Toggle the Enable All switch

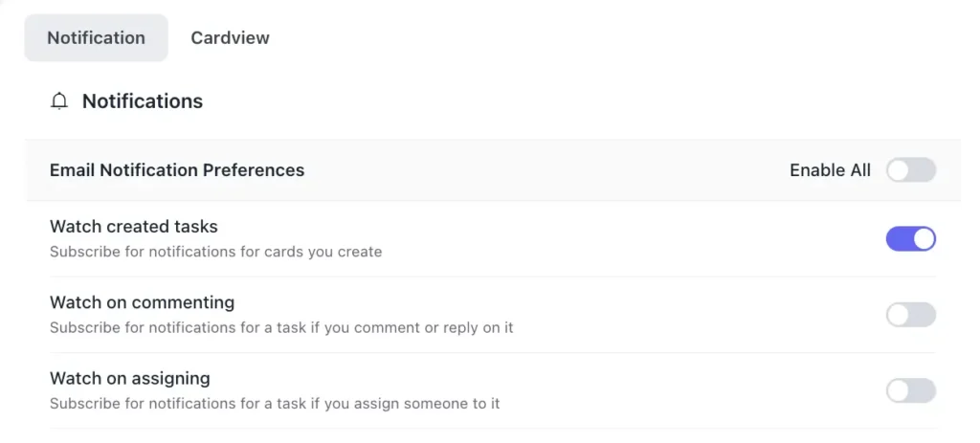911,170
